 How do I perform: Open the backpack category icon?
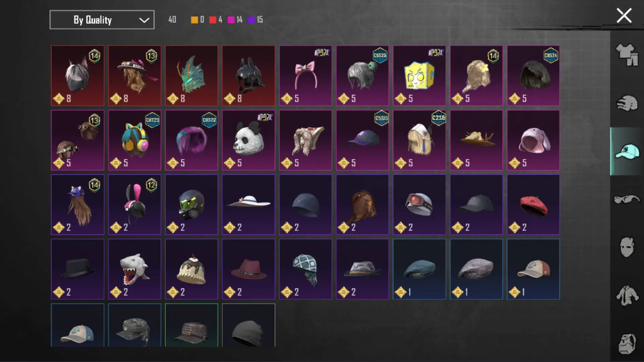point(627,344)
